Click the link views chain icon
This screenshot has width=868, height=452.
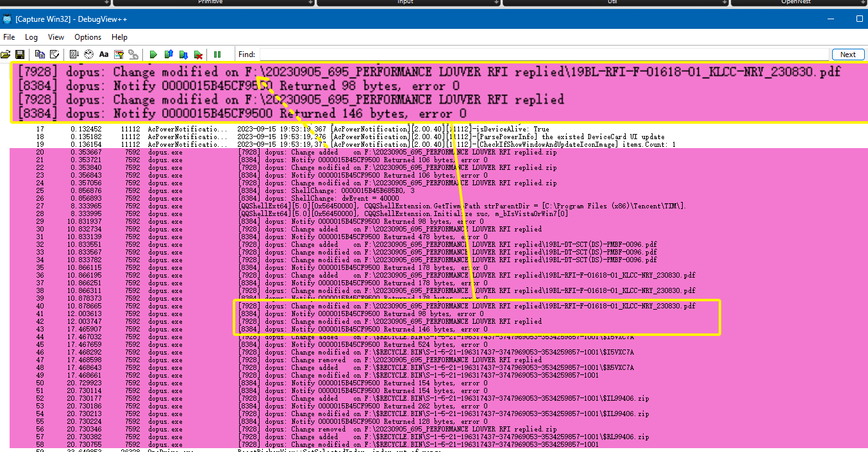(133, 54)
